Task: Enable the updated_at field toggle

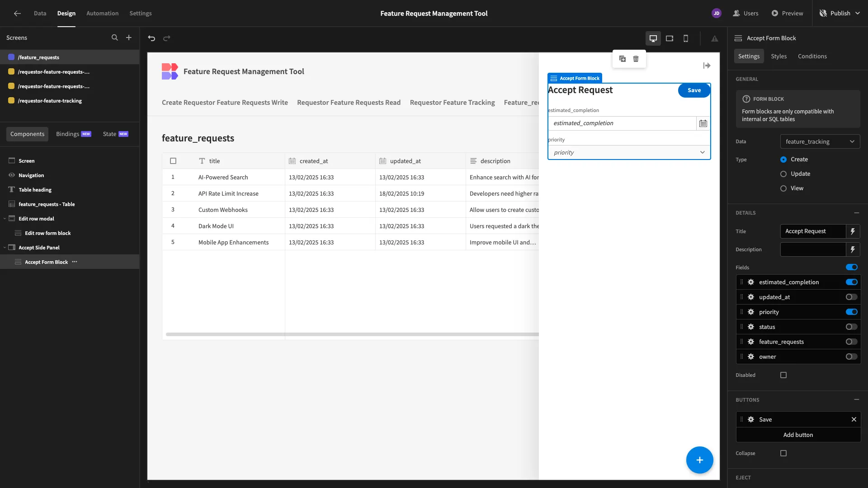Action: (x=852, y=297)
